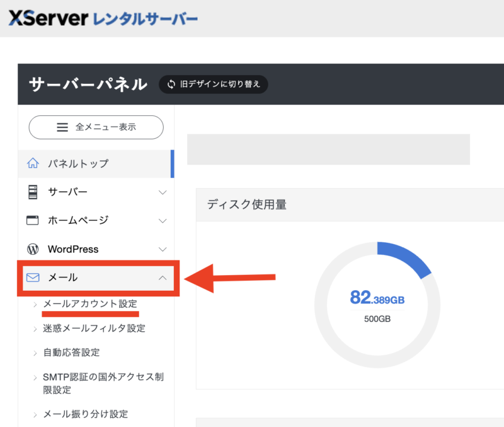The height and width of the screenshot is (427, 504).
Task: Open メールアカウント設定 submenu item
Action: (x=90, y=304)
